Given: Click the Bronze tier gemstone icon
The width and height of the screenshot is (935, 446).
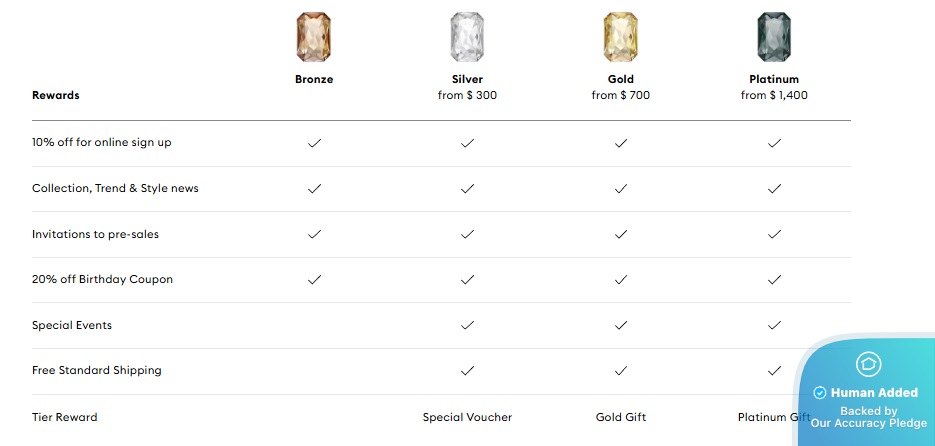Looking at the screenshot, I should pyautogui.click(x=314, y=37).
